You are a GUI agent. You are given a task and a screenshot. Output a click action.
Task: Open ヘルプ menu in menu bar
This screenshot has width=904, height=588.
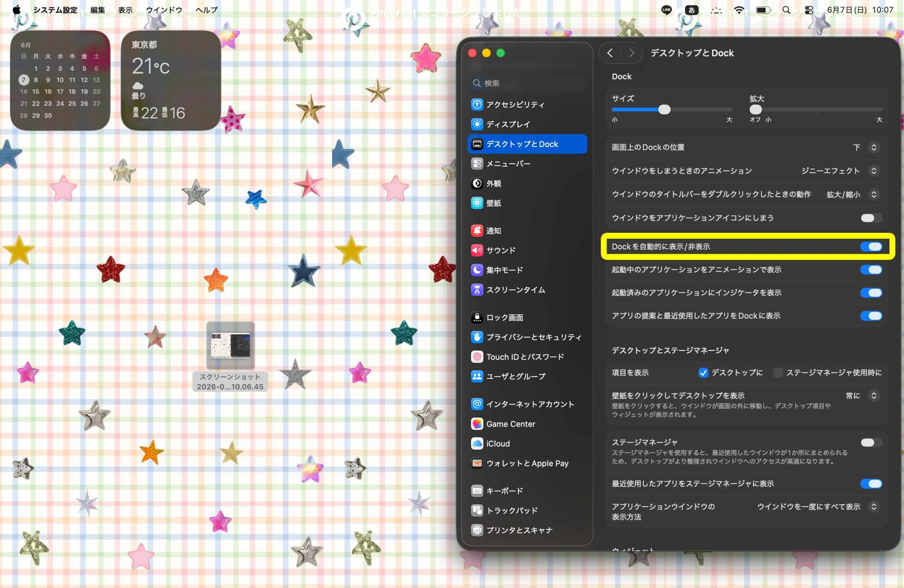point(207,10)
